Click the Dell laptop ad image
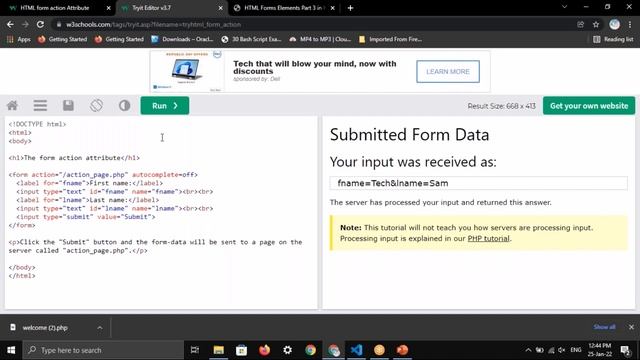Image resolution: width=640 pixels, height=360 pixels. point(187,71)
